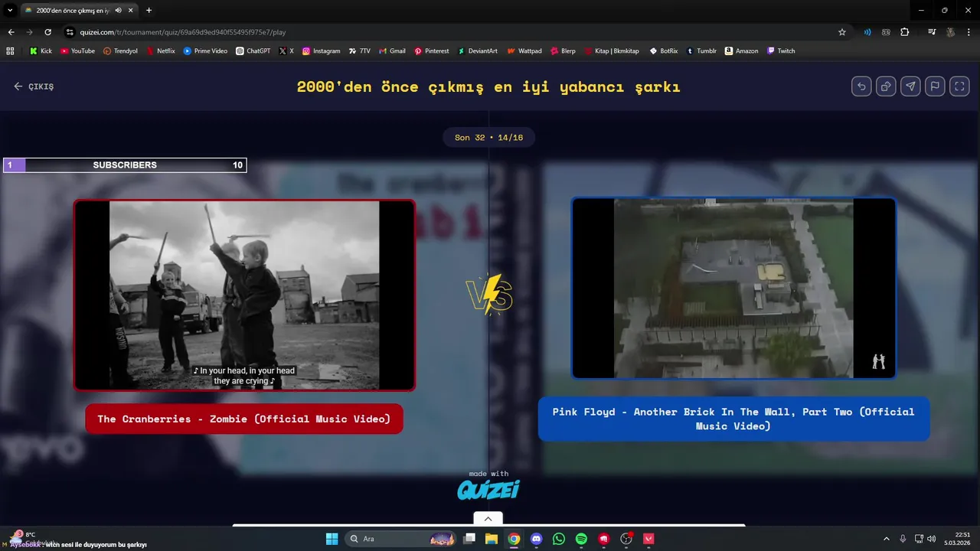The image size is (980, 551).
Task: Open the Prime Video bookmark
Action: click(205, 51)
